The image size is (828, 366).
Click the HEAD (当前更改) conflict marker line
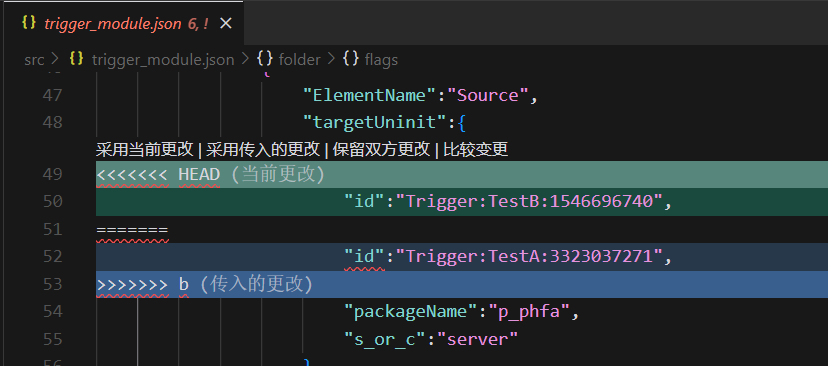click(462, 174)
